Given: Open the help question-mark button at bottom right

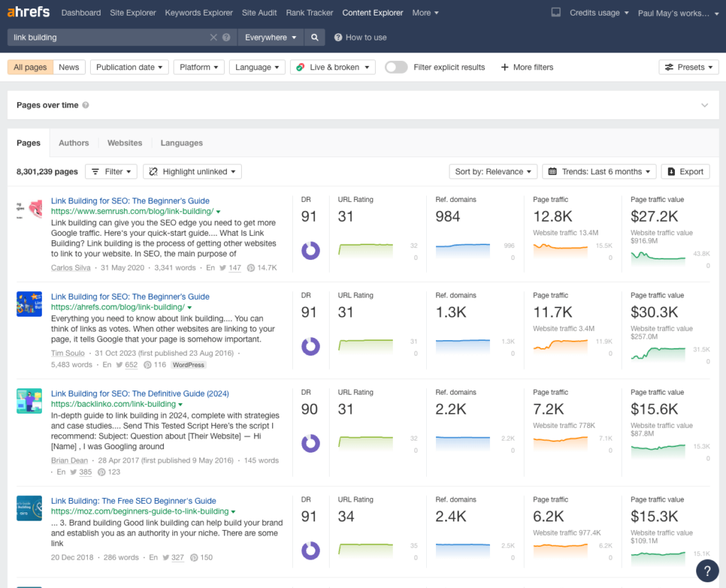Looking at the screenshot, I should tap(707, 570).
